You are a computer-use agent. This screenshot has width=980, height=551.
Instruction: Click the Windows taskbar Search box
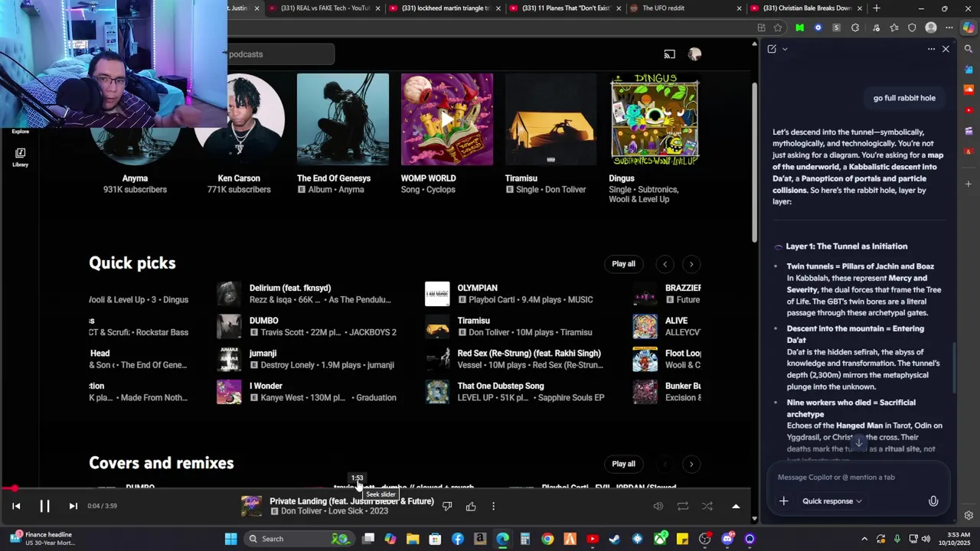299,539
